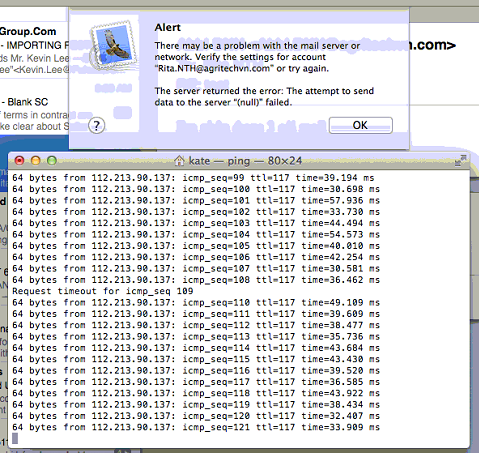Enter full screen using Terminal's arrows icon

tap(460, 160)
